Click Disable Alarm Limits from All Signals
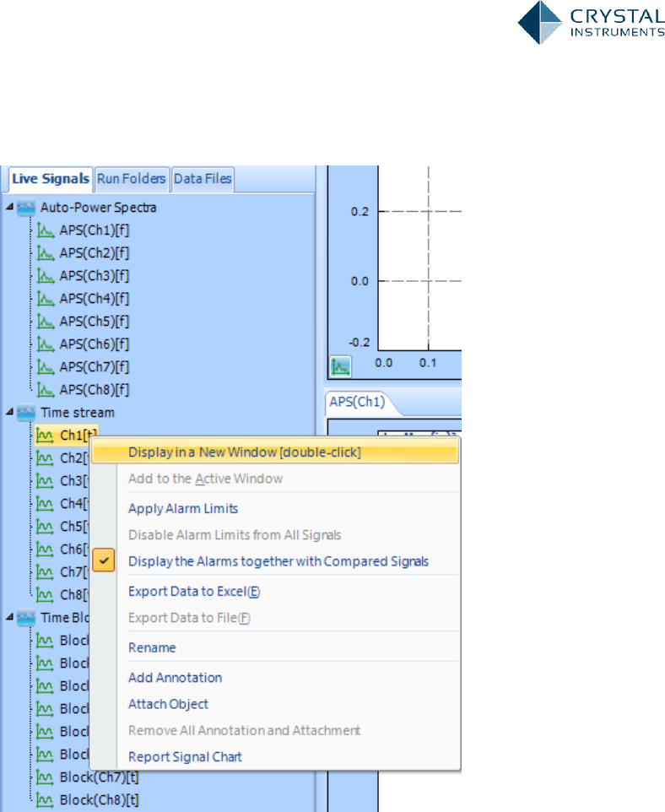Image resolution: width=665 pixels, height=812 pixels. (x=275, y=535)
